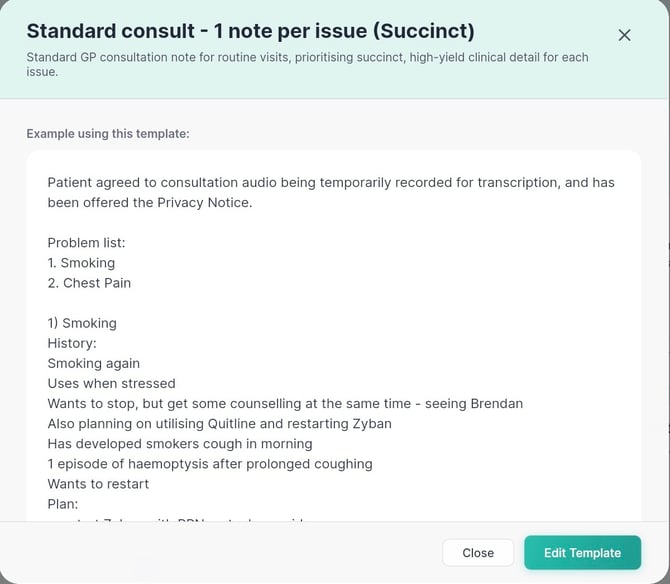The width and height of the screenshot is (670, 584).
Task: Click the 'Wants to restart' line
Action: coord(98,484)
